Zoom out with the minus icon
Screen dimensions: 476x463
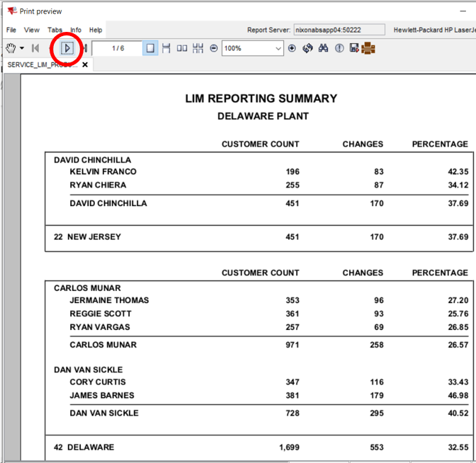pos(213,48)
